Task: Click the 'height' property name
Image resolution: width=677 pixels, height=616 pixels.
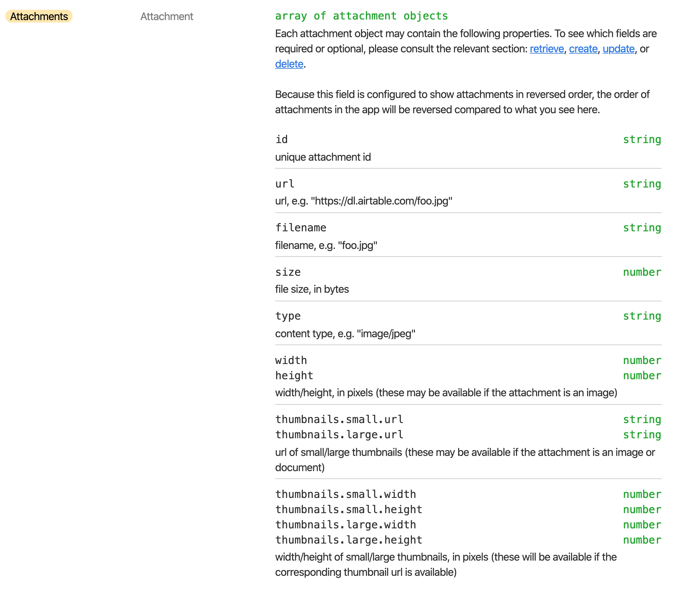Action: pos(294,375)
